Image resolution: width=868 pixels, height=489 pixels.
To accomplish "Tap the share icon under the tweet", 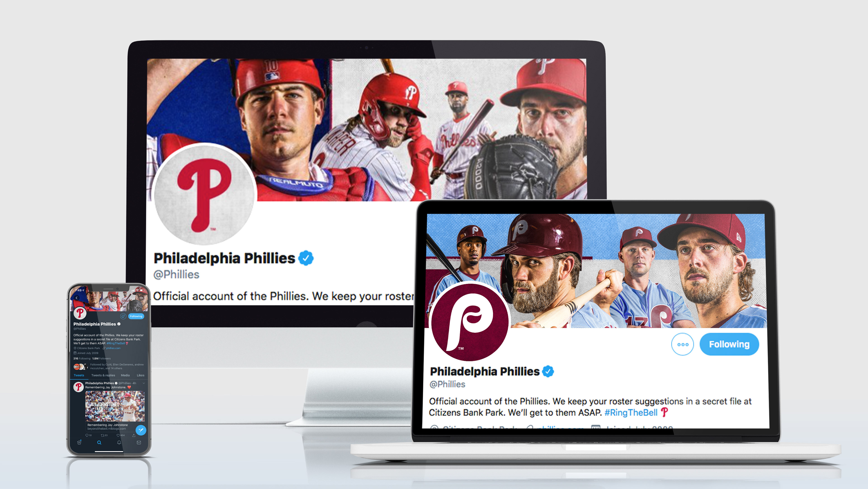I will coord(134,435).
